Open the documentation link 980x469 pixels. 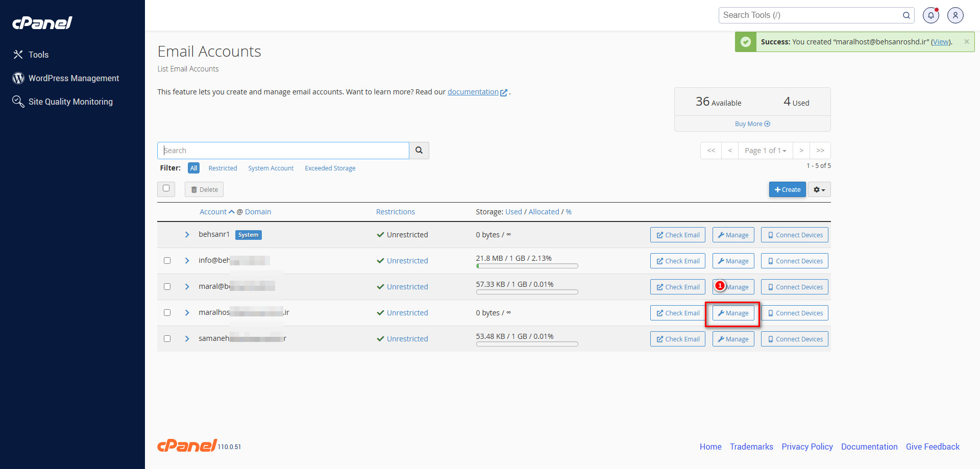[473, 92]
